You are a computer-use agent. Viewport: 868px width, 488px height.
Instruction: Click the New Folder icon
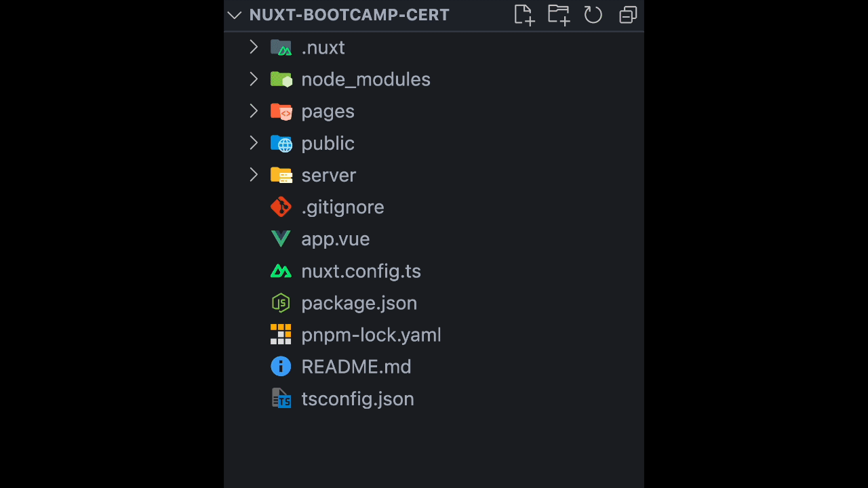[x=559, y=15]
